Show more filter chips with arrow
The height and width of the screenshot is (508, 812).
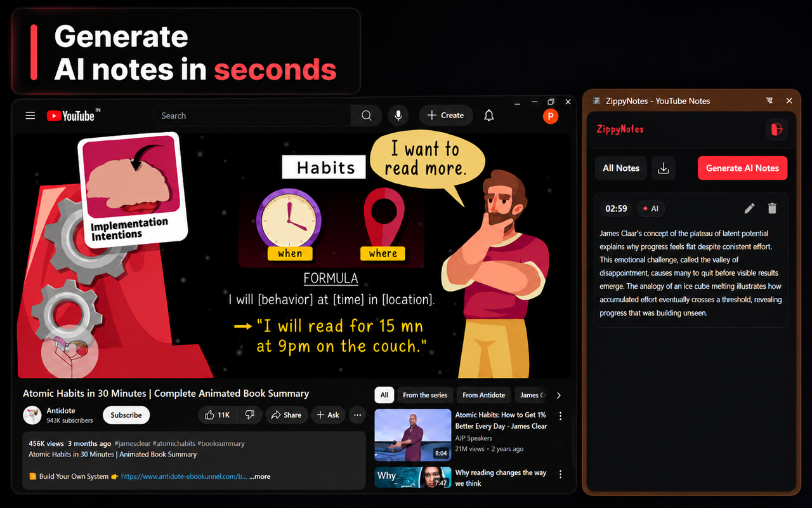click(x=559, y=395)
